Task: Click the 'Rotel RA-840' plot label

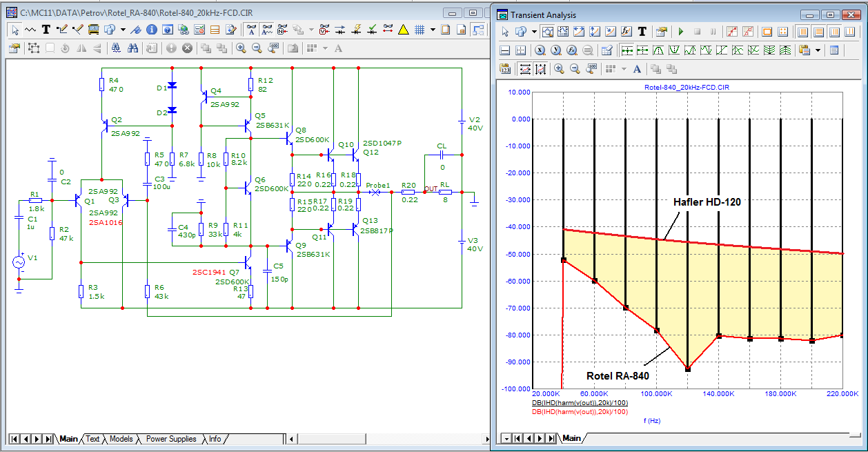Action: pos(618,376)
